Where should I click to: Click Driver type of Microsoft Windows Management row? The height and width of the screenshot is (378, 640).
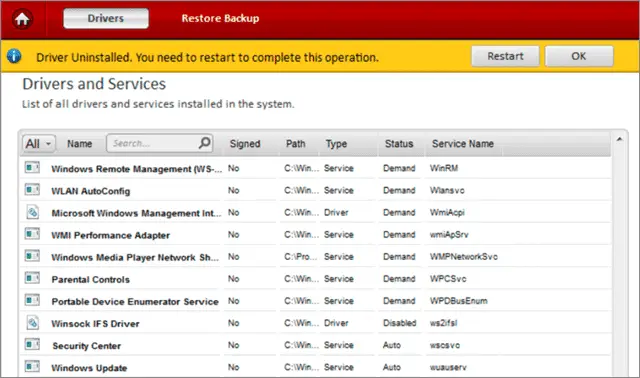[336, 212]
